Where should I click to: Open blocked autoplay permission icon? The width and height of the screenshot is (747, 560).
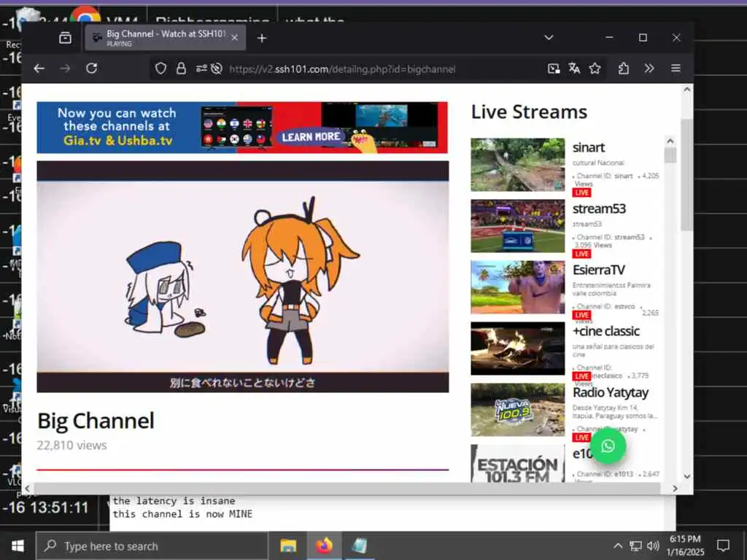click(217, 69)
